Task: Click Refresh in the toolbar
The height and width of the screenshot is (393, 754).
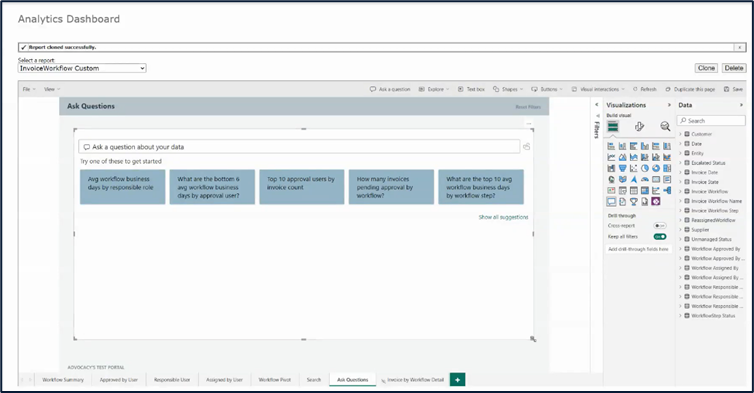Action: click(644, 89)
